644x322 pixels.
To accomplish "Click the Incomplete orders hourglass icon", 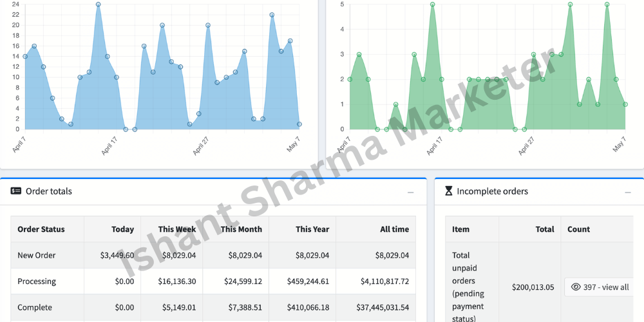I will coord(449,191).
